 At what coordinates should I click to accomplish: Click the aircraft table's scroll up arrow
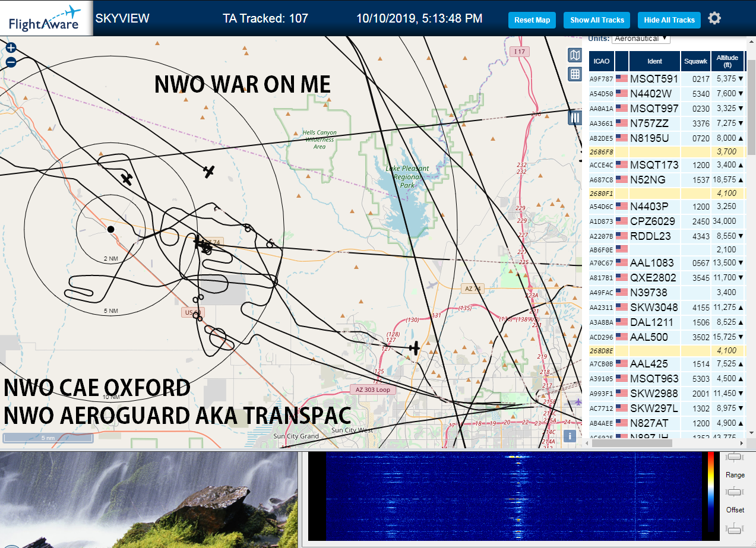pos(751,42)
